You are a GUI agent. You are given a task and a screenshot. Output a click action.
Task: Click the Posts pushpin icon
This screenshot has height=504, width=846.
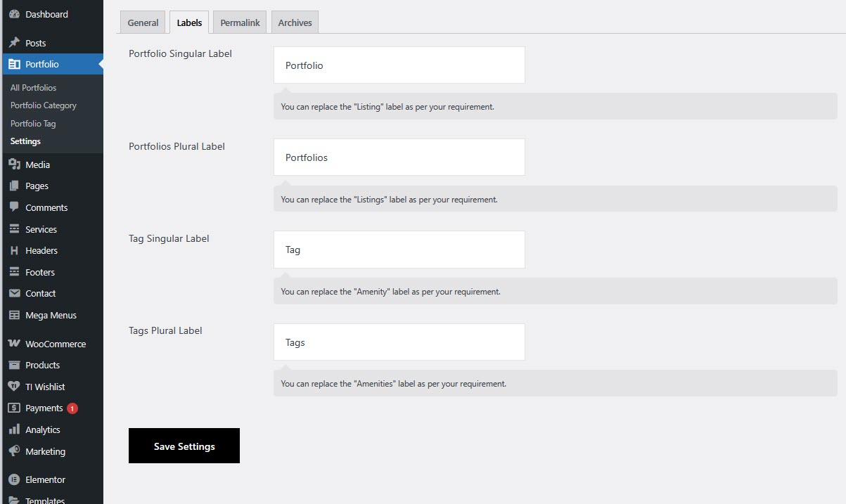[x=14, y=43]
